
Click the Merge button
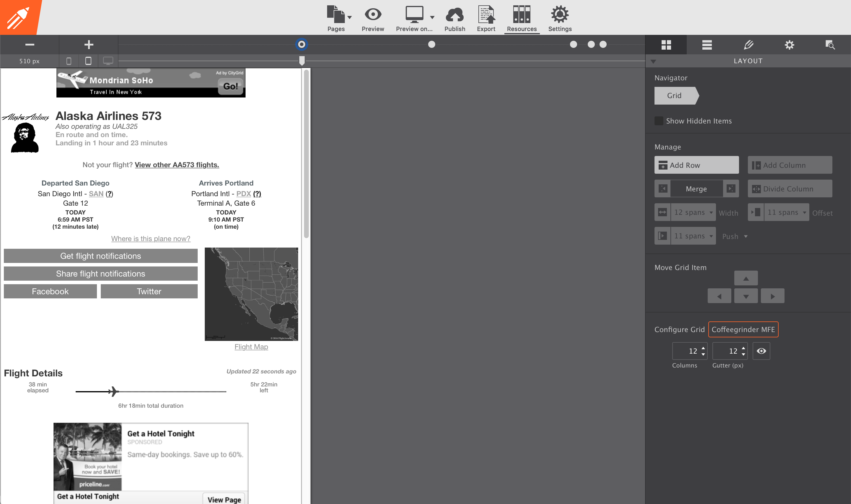pos(696,188)
